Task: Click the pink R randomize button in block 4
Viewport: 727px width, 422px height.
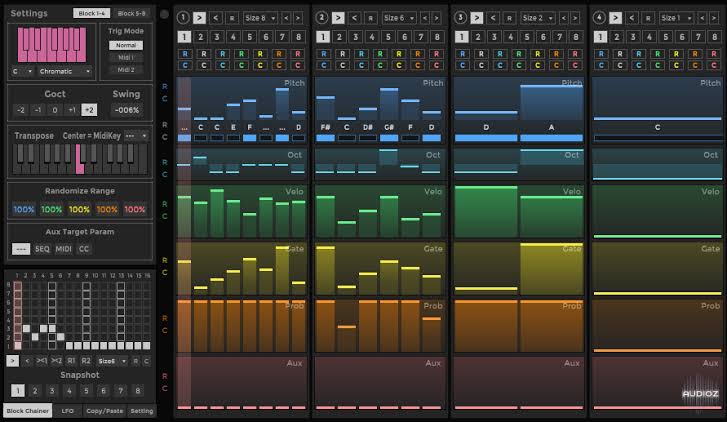Action: pyautogui.click(x=714, y=54)
